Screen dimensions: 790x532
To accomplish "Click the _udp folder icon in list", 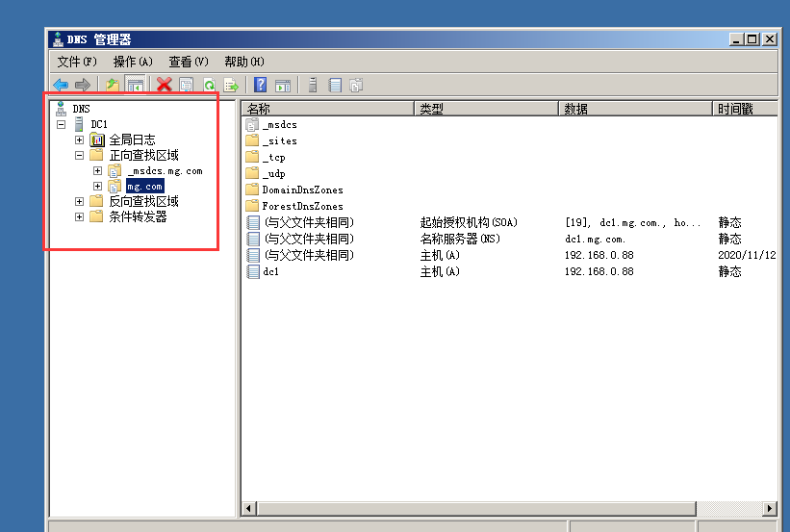I will pos(252,173).
